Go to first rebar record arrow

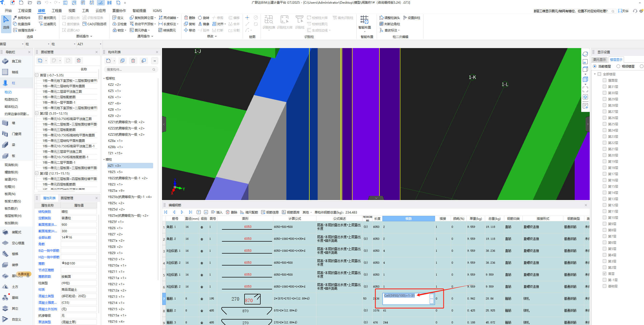coord(166,212)
